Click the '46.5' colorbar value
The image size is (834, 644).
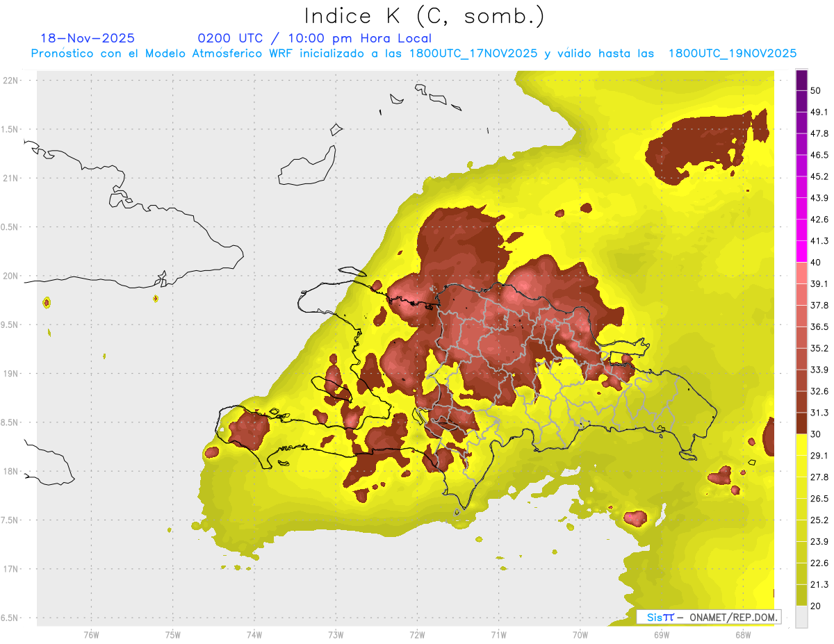click(x=819, y=155)
